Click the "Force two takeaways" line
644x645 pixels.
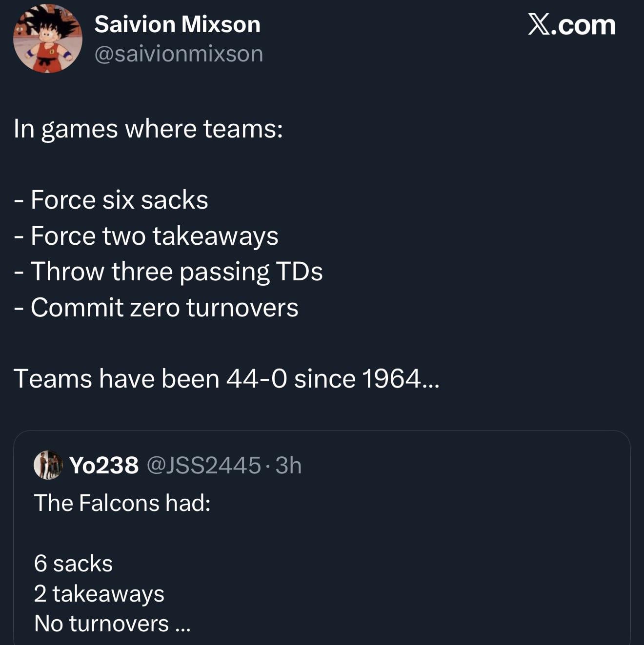[154, 236]
